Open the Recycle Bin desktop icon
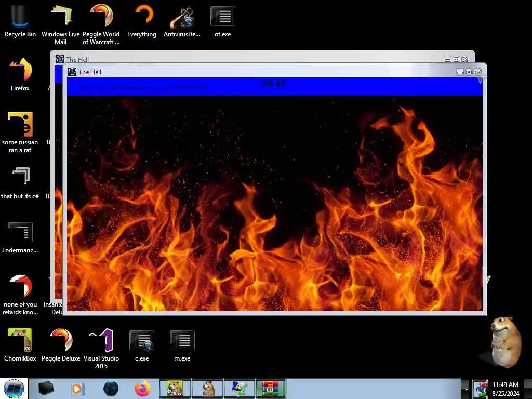The width and height of the screenshot is (532, 399). [20, 20]
